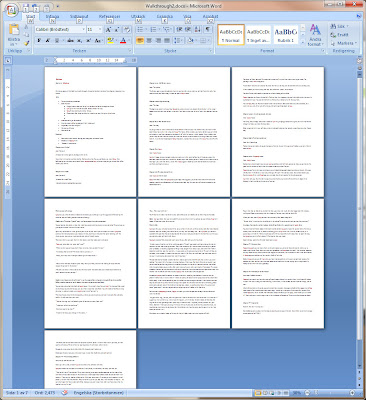Click the Sök (Find) button
The image size is (366, 400).
[339, 26]
